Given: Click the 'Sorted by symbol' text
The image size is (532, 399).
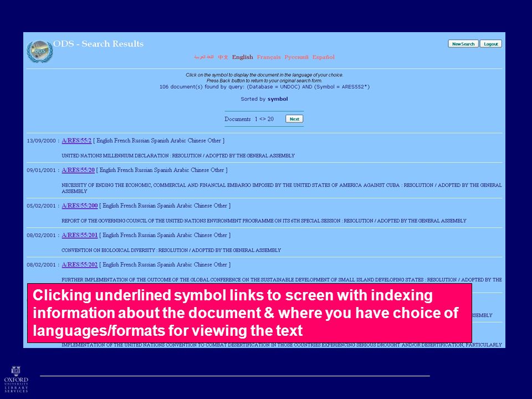Looking at the screenshot, I should [x=264, y=99].
